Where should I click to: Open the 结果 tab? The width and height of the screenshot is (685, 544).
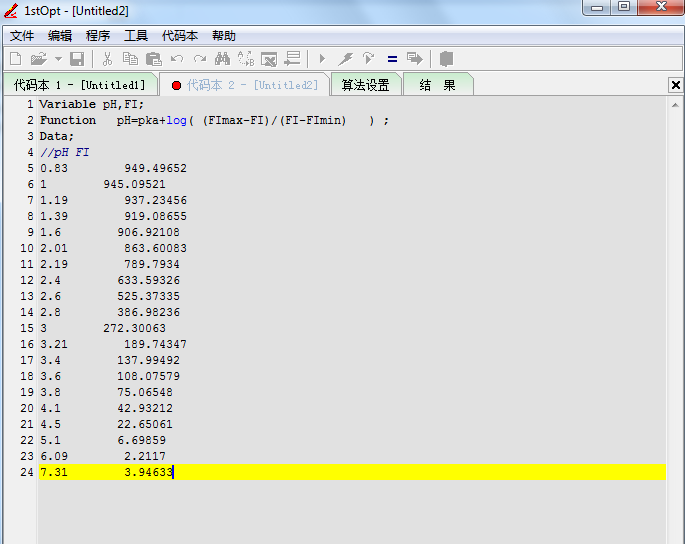437,85
